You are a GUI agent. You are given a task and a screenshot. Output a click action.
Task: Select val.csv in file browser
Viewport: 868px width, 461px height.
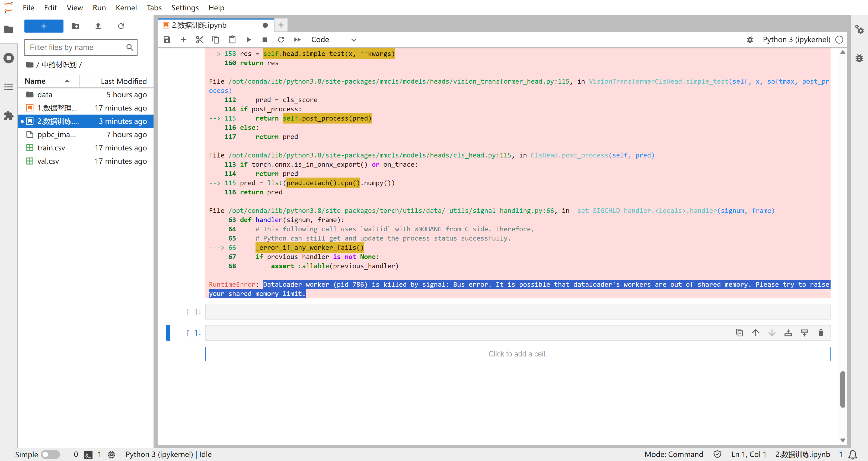(x=86, y=161)
